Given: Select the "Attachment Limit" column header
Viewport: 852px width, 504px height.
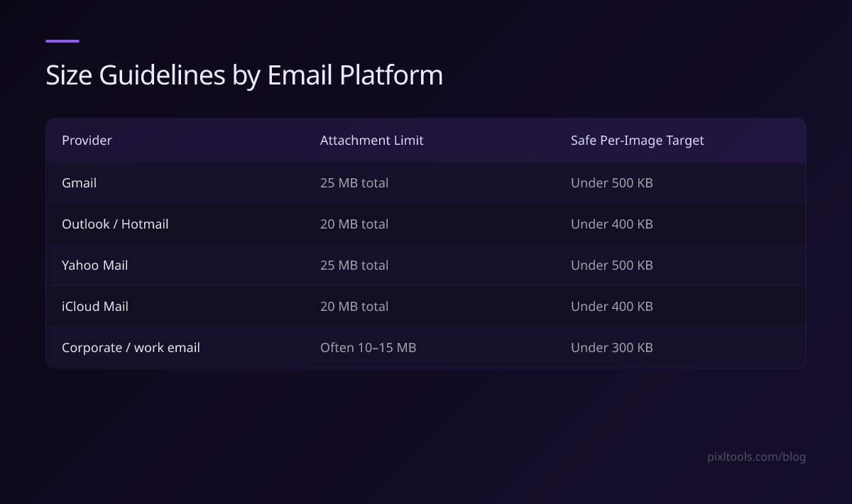Looking at the screenshot, I should [371, 141].
